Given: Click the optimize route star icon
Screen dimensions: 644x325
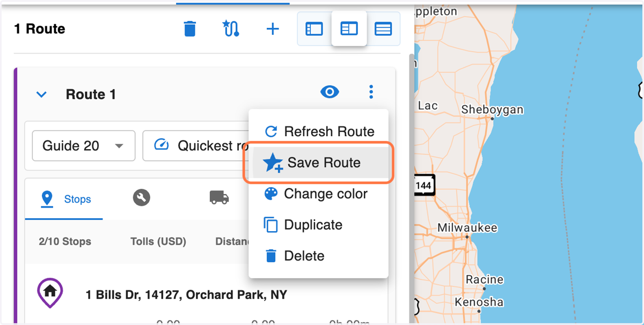Looking at the screenshot, I should [231, 28].
